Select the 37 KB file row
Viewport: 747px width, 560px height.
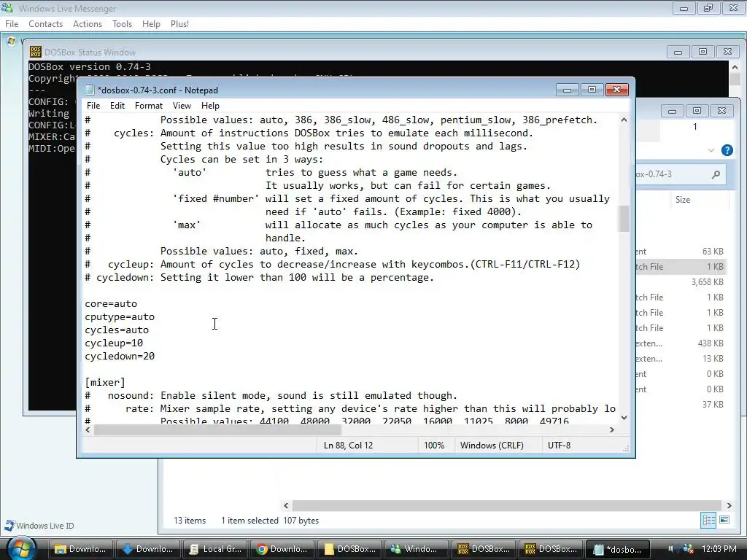tap(681, 404)
